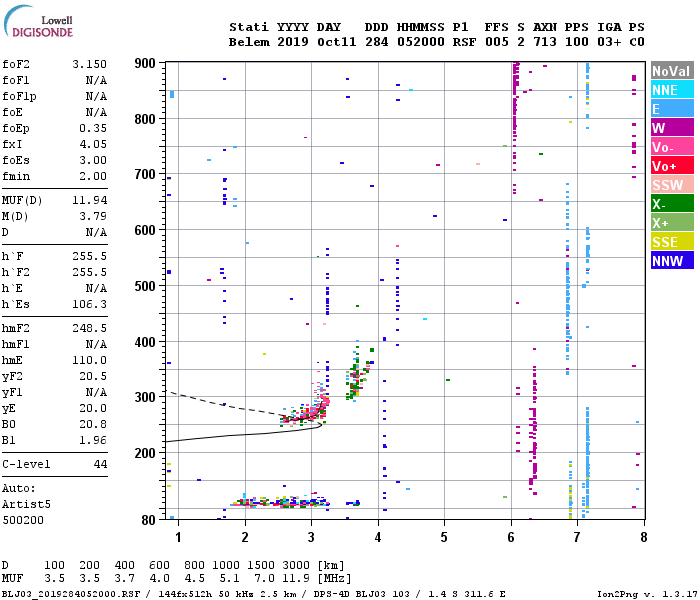Screen dimensions: 700x600
Task: Select the Vo+ red legend swatch
Action: pyautogui.click(x=672, y=166)
